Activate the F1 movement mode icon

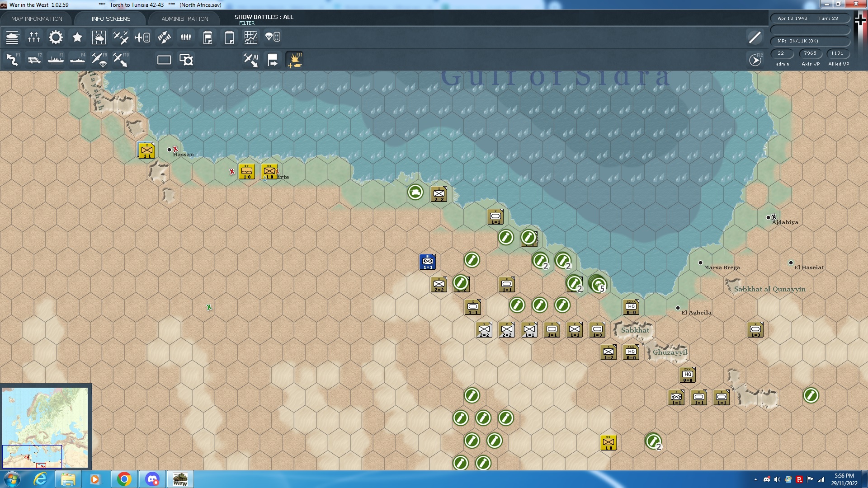coord(11,59)
